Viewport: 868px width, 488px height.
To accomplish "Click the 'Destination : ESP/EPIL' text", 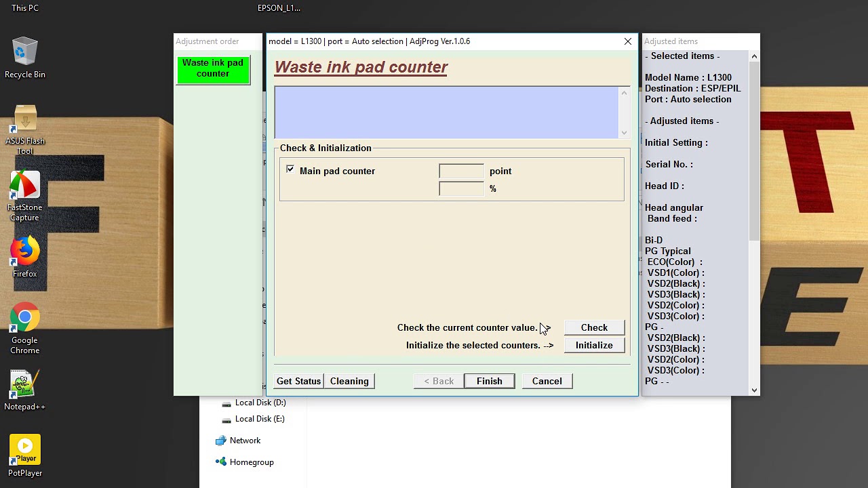I will point(692,88).
